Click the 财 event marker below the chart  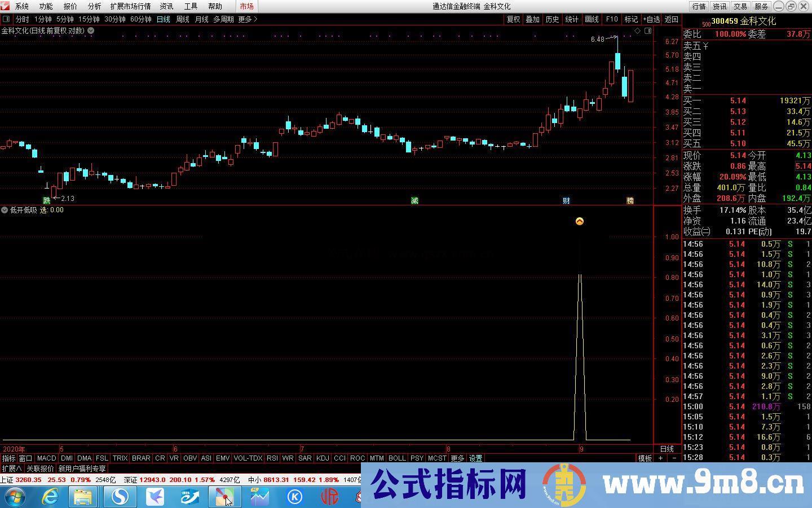(x=566, y=200)
